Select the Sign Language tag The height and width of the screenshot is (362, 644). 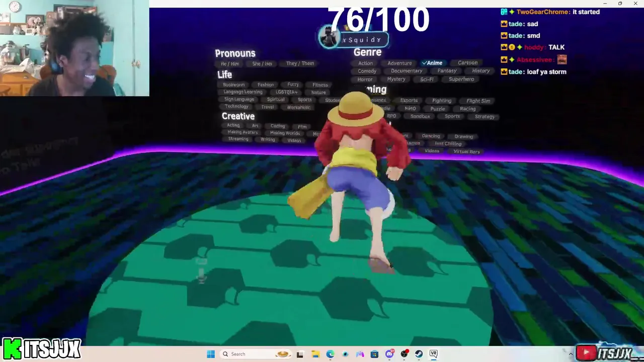(x=239, y=99)
